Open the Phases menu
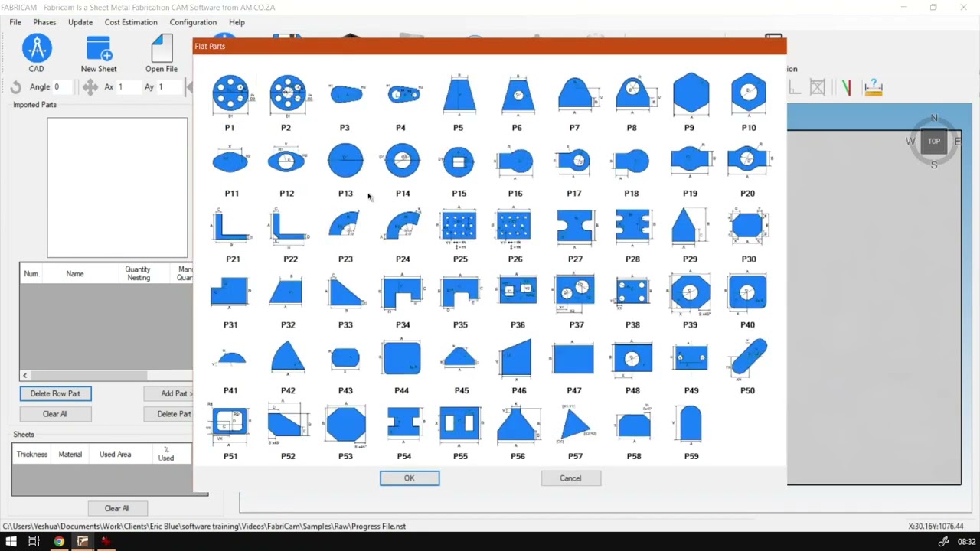This screenshot has height=551, width=980. (44, 22)
